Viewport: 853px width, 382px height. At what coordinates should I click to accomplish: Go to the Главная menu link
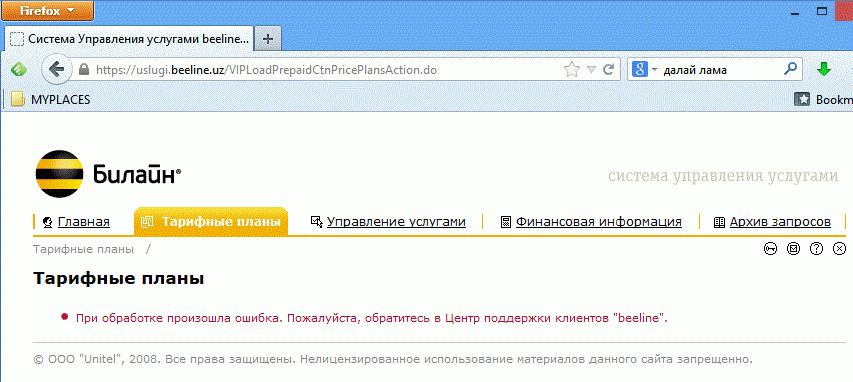coord(84,221)
